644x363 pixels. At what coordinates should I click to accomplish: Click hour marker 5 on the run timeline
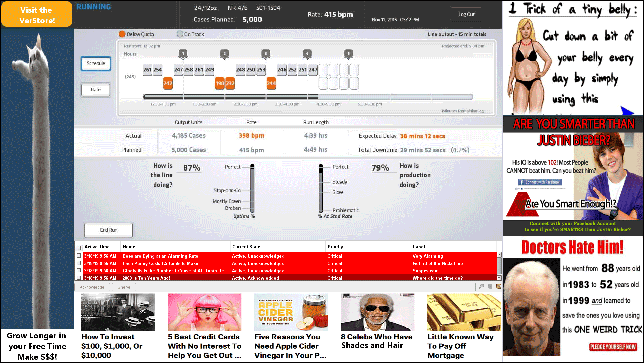[348, 53]
